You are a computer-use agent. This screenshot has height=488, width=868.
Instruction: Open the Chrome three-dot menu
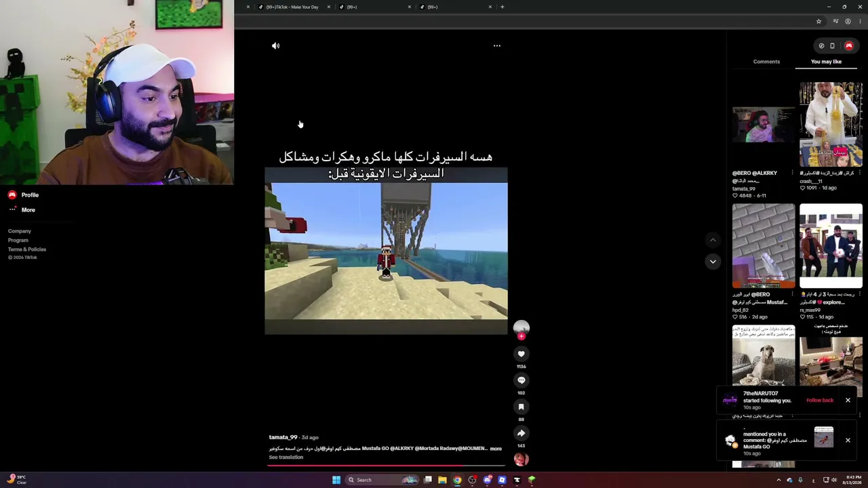[x=859, y=22]
